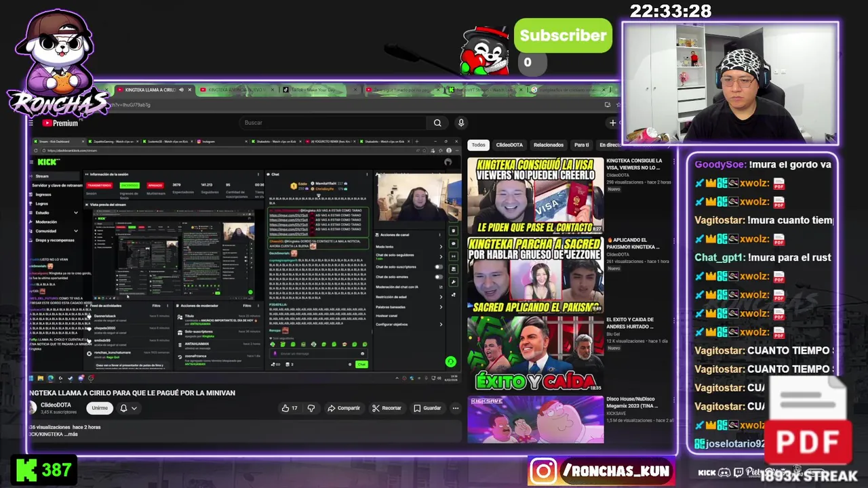The height and width of the screenshot is (488, 868).
Task: Like the video with thumbs-up 17
Action: [x=290, y=408]
